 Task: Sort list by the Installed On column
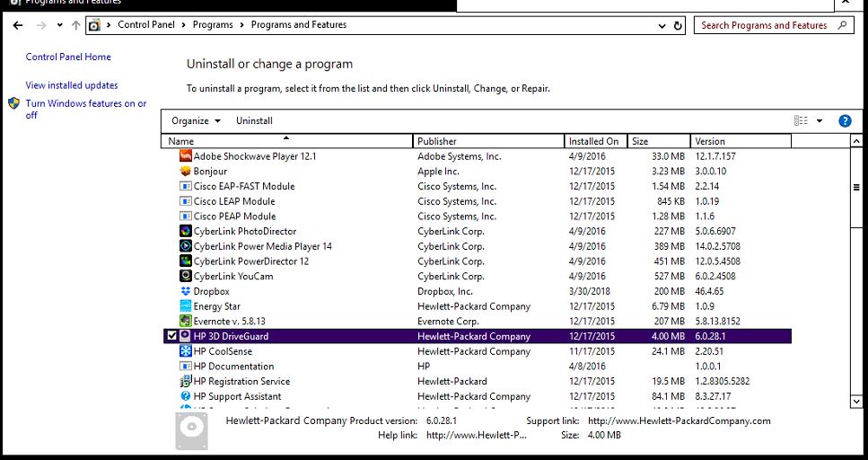(x=593, y=141)
